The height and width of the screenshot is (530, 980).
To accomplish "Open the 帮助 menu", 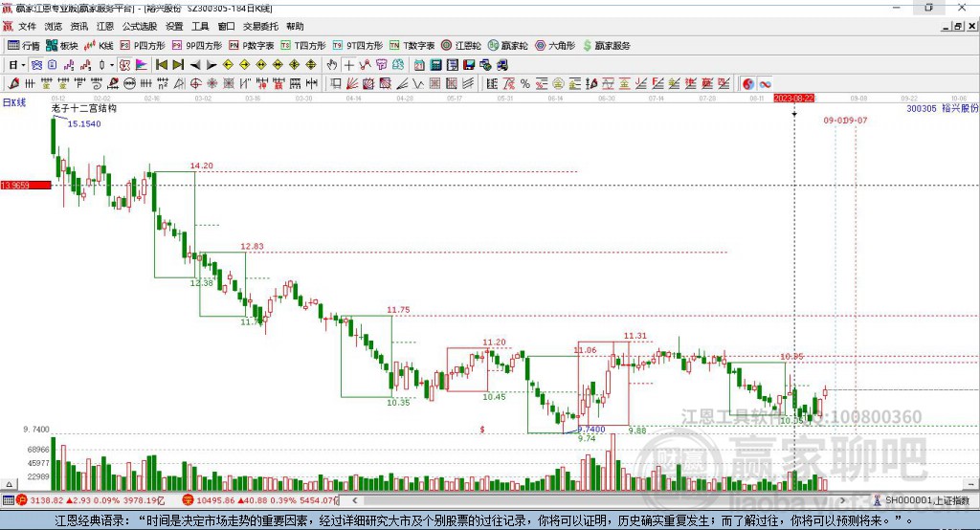I will tap(295, 26).
